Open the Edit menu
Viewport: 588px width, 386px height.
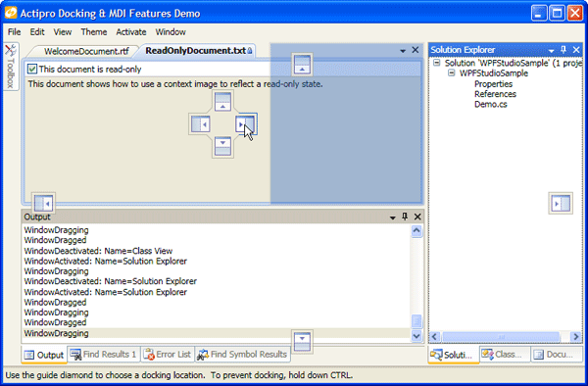tap(37, 32)
